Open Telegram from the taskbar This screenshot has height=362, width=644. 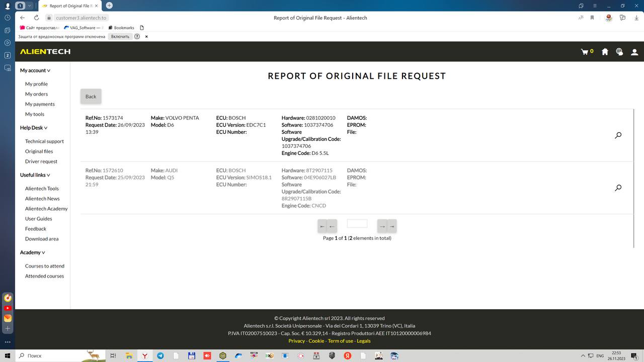tap(160, 355)
